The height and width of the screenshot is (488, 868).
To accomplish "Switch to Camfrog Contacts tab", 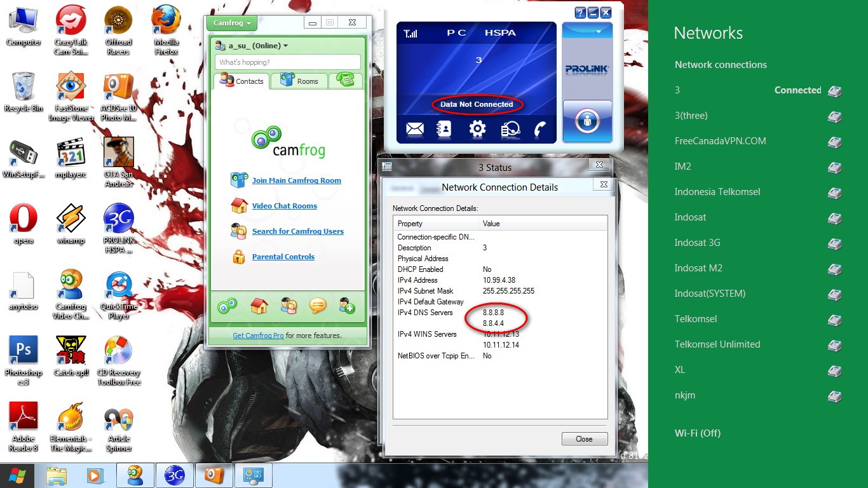I will click(x=241, y=81).
